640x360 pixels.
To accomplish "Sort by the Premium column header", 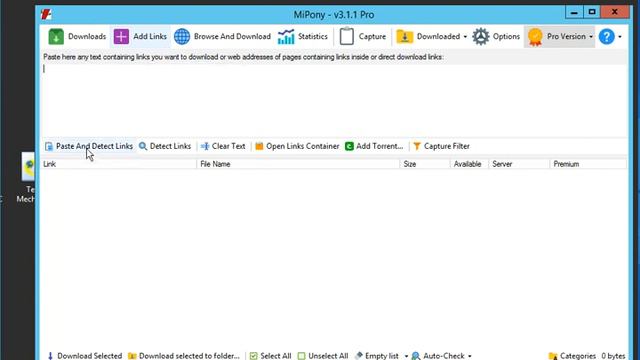I will coord(588,164).
